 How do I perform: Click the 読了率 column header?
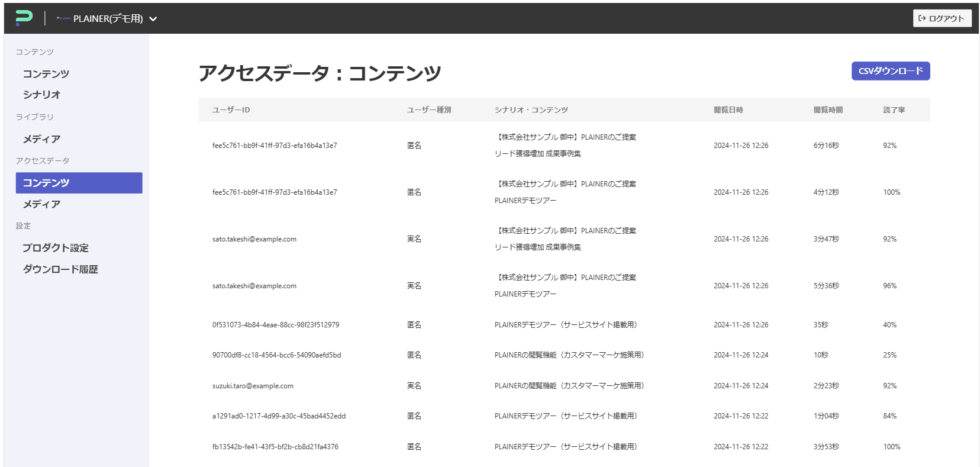(x=894, y=110)
